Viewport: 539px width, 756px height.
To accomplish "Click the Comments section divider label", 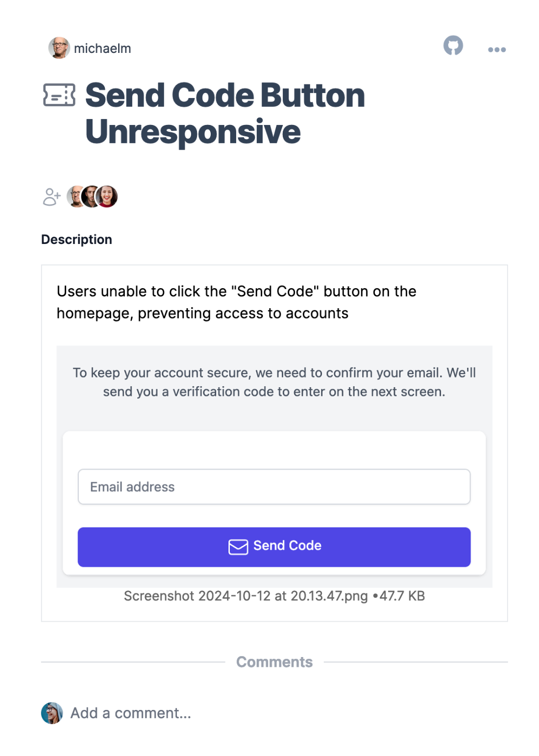I will click(274, 662).
